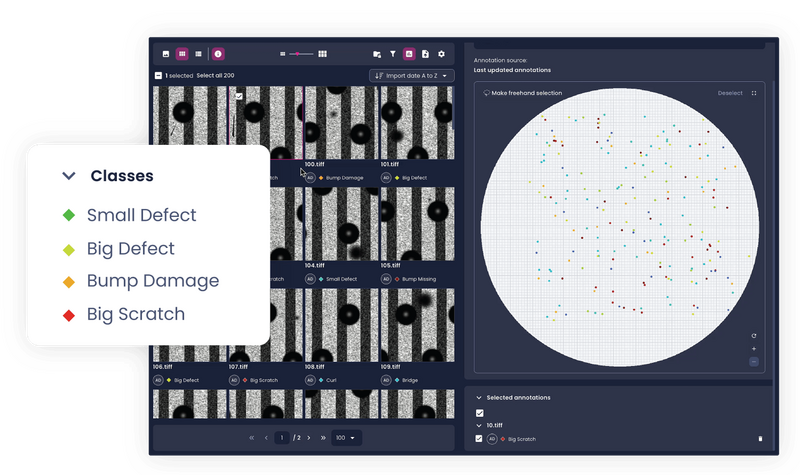800x475 pixels.
Task: Click the Deselect button on wafer map
Action: [x=730, y=93]
